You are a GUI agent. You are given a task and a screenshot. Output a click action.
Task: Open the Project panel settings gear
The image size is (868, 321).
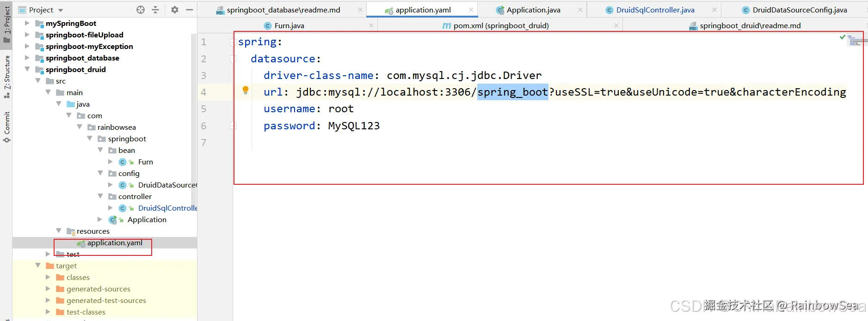click(x=174, y=10)
